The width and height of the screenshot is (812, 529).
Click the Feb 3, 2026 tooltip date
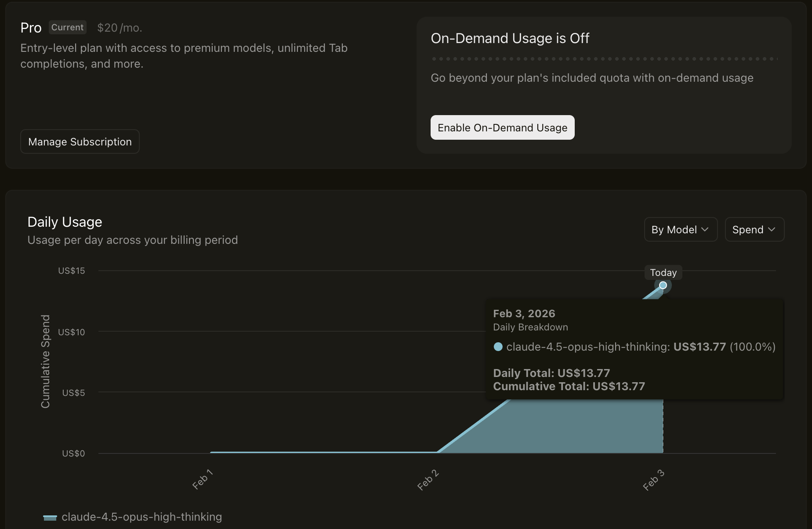point(524,313)
